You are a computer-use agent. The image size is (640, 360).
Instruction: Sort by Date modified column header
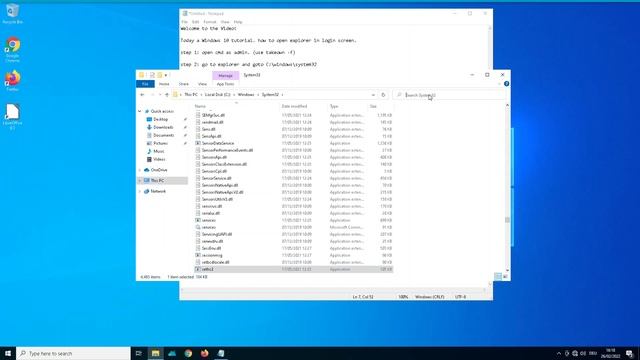point(304,106)
